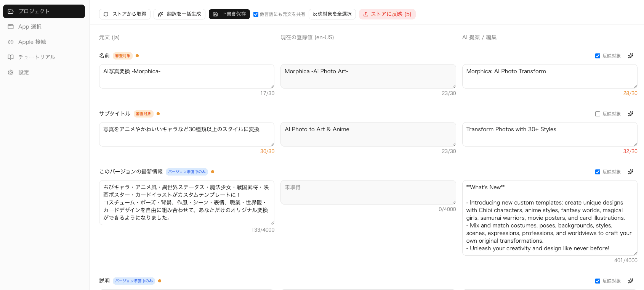Image resolution: width=644 pixels, height=290 pixels.
Task: Click the 審査対象 badge next to サブタイトル
Action: (143, 114)
